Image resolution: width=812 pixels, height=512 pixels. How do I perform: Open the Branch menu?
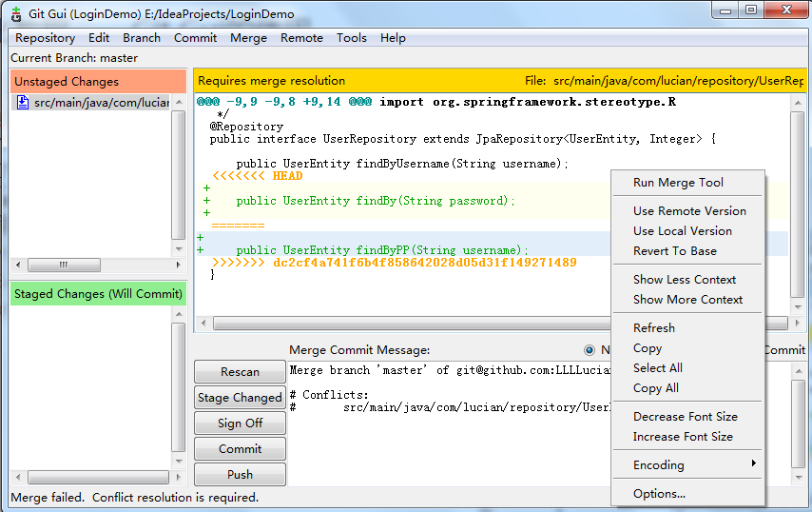coord(142,38)
